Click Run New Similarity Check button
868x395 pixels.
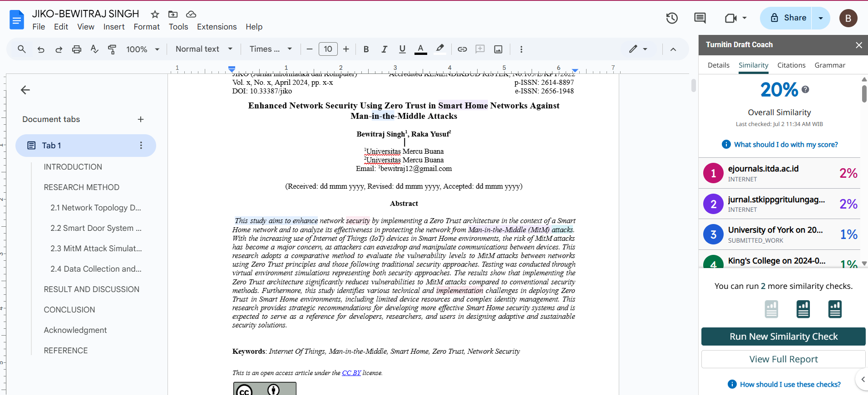coord(784,336)
